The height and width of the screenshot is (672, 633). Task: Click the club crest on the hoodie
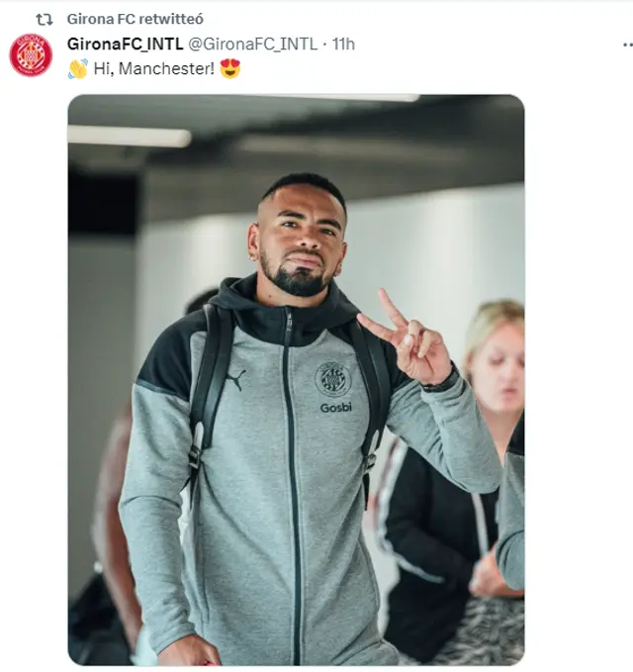[332, 378]
